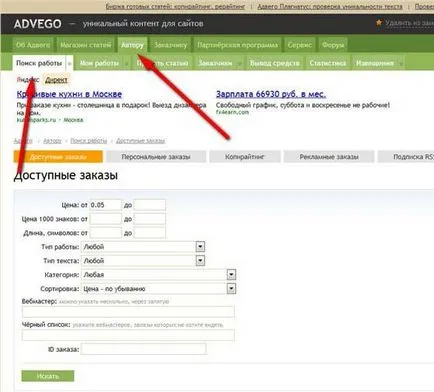Click the ID заказа input field
The height and width of the screenshot is (392, 434).
tap(144, 349)
